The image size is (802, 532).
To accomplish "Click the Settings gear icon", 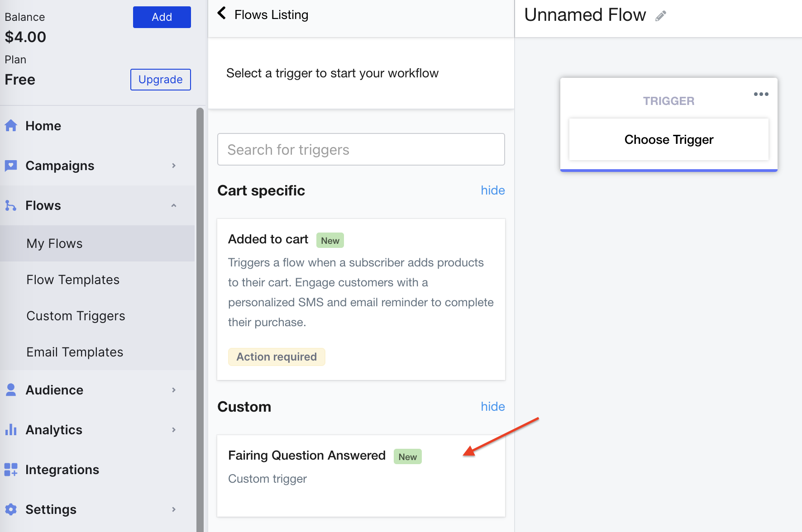I will point(11,509).
